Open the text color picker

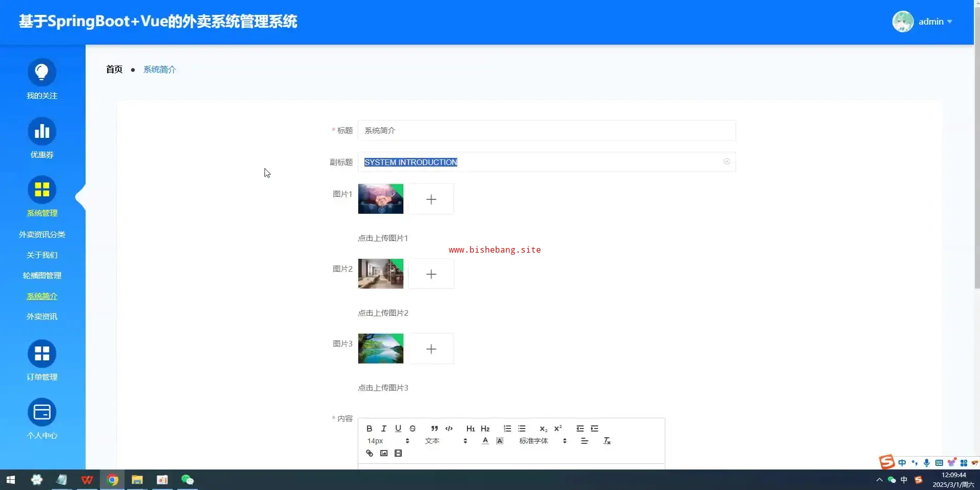pos(485,441)
